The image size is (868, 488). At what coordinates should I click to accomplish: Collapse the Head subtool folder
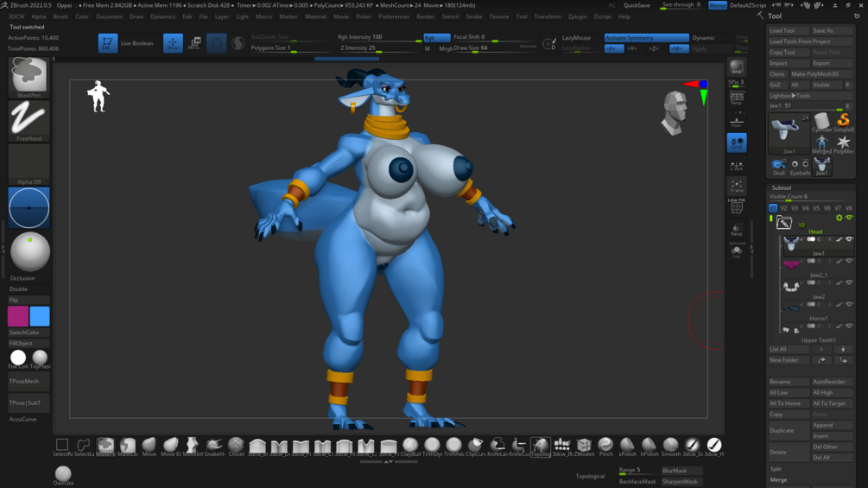point(784,223)
